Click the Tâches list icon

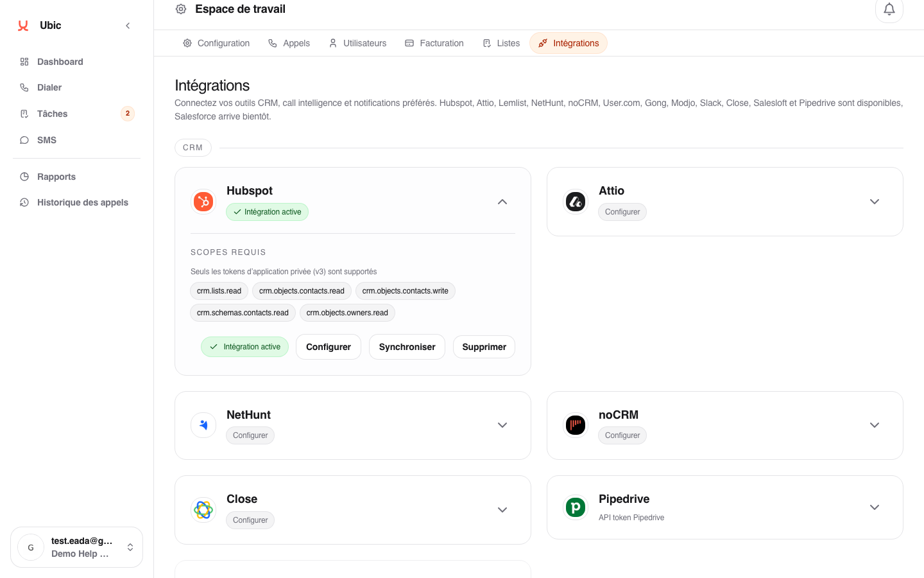(24, 114)
